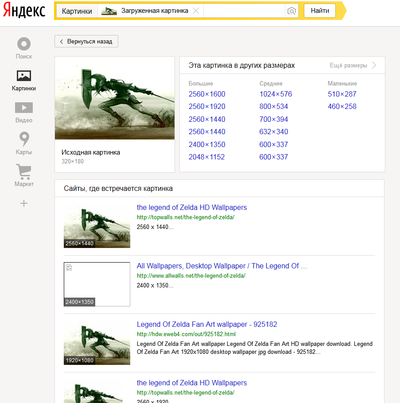Click the Яндекс logo
The image size is (400, 403).
coord(24,11)
